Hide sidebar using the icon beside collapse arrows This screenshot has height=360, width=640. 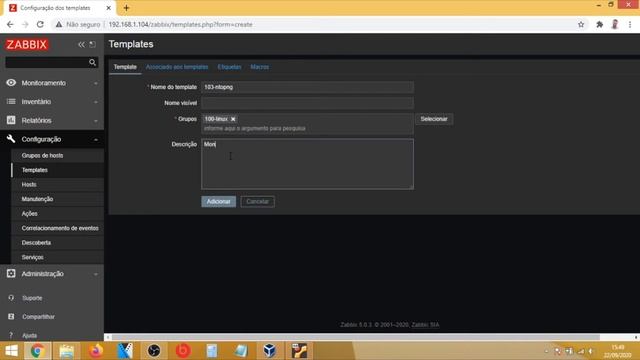pos(93,44)
